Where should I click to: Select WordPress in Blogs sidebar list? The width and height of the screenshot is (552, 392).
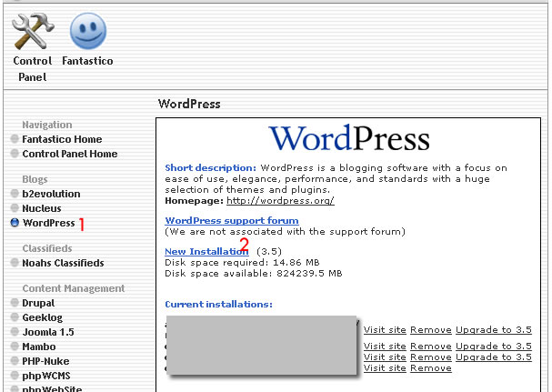48,223
